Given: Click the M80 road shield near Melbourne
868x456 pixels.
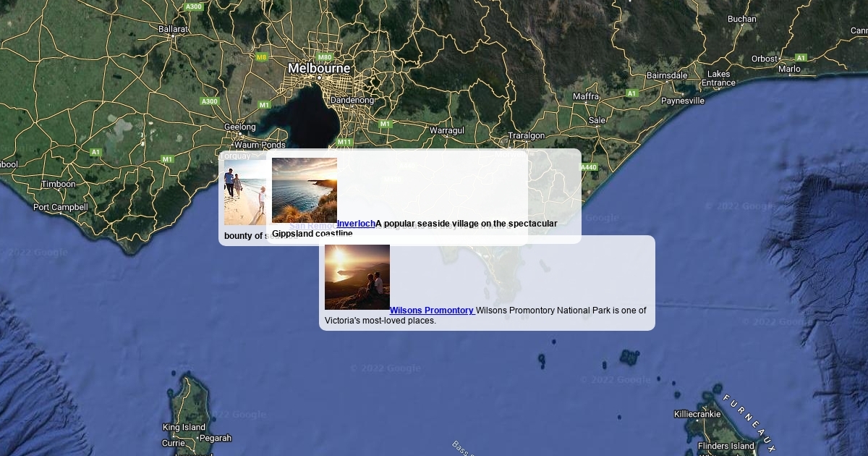Looking at the screenshot, I should [x=325, y=57].
